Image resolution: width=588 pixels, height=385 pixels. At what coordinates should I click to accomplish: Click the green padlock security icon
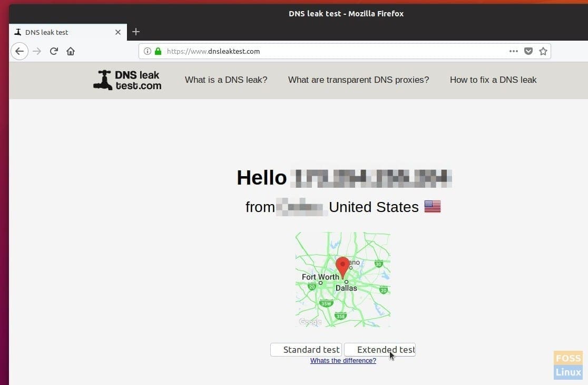(158, 51)
